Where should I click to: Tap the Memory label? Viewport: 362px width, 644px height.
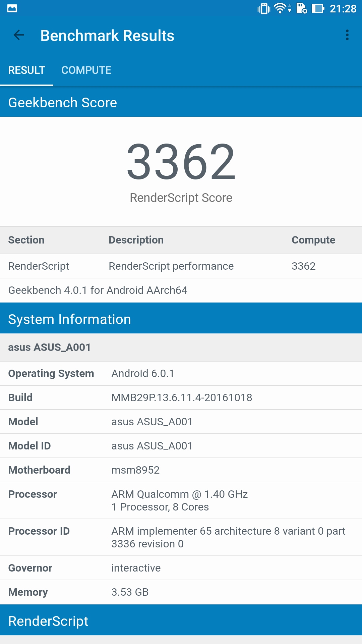28,592
